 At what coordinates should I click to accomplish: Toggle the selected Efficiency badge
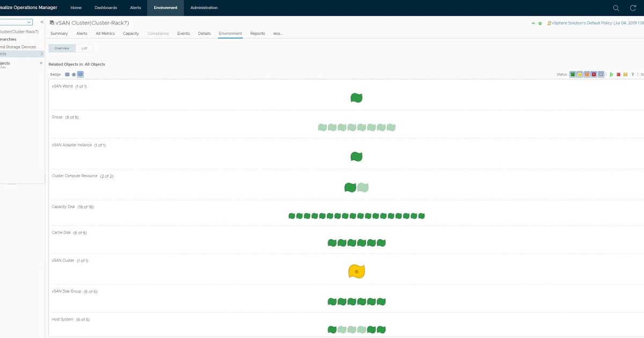tap(80, 75)
